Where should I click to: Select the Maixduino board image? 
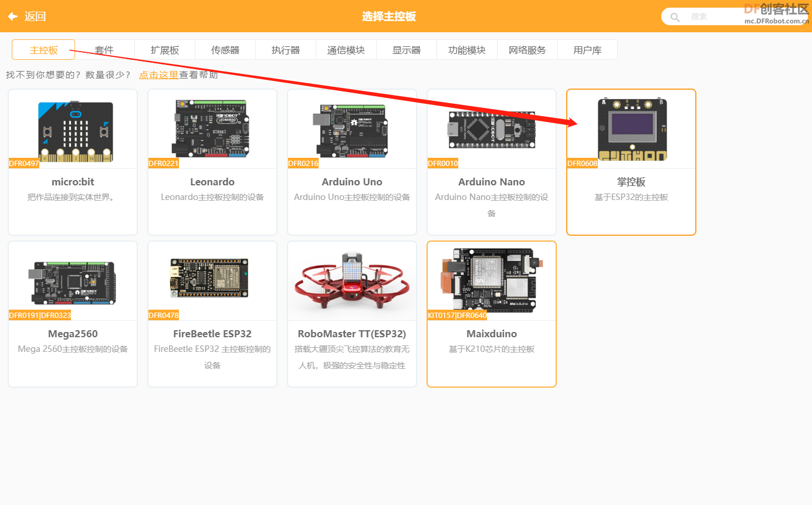tap(493, 280)
